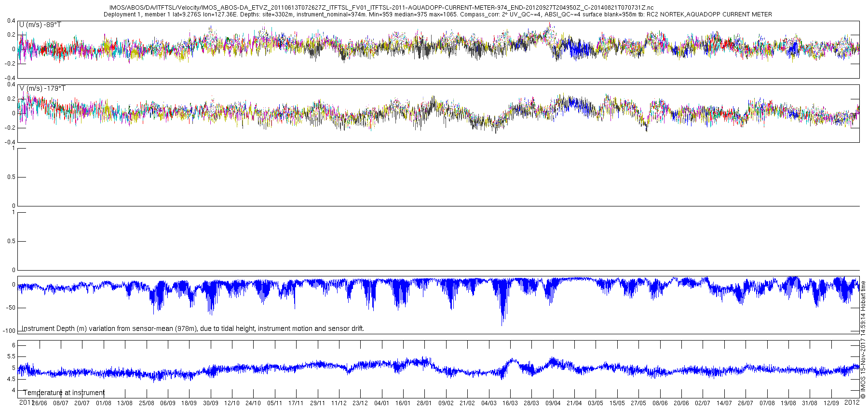Image resolution: width=868 pixels, height=410 pixels.
Task: Click the '18/09' date tick label
Action: click(189, 403)
